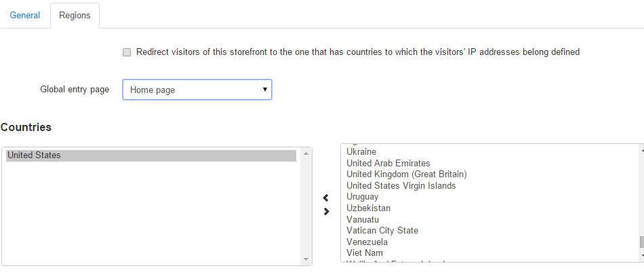This screenshot has width=644, height=279.
Task: Pick United Kingdom (Great Britain) entry
Action: point(406,174)
